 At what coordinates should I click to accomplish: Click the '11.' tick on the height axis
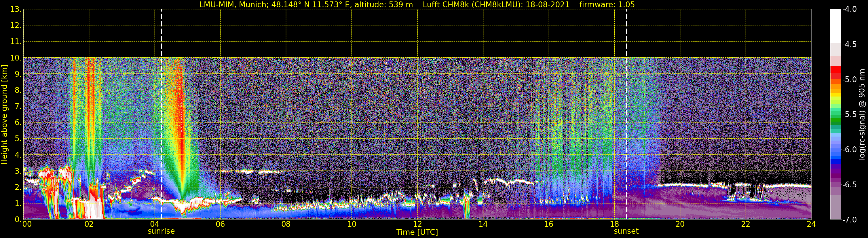[x=16, y=42]
